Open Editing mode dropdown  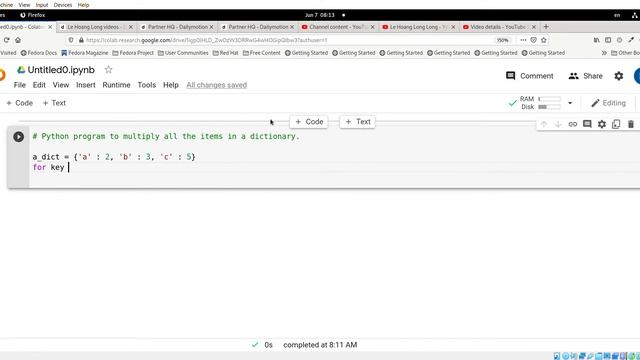[608, 103]
